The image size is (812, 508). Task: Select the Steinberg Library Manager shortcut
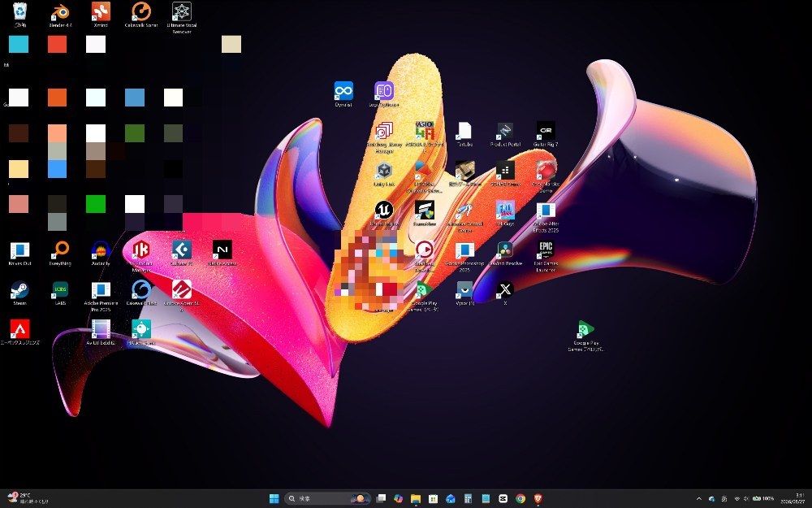[x=384, y=137]
